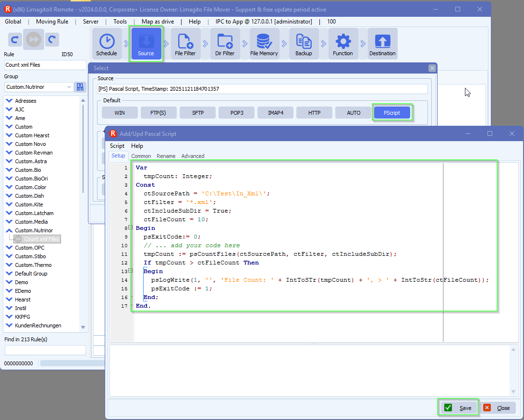Switch to the Common tab

pyautogui.click(x=141, y=156)
